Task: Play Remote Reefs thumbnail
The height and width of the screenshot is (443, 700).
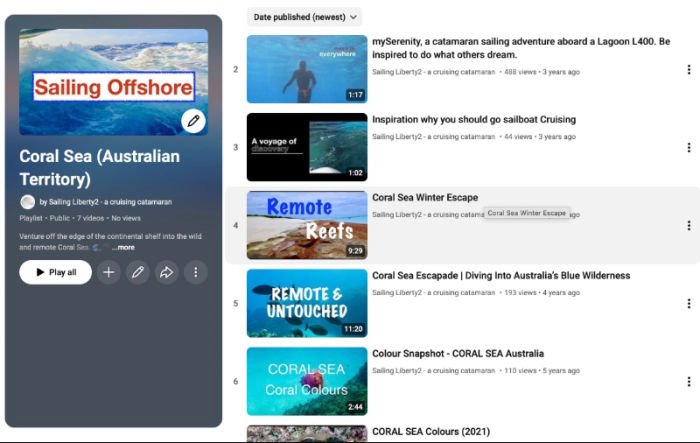Action: tap(307, 226)
